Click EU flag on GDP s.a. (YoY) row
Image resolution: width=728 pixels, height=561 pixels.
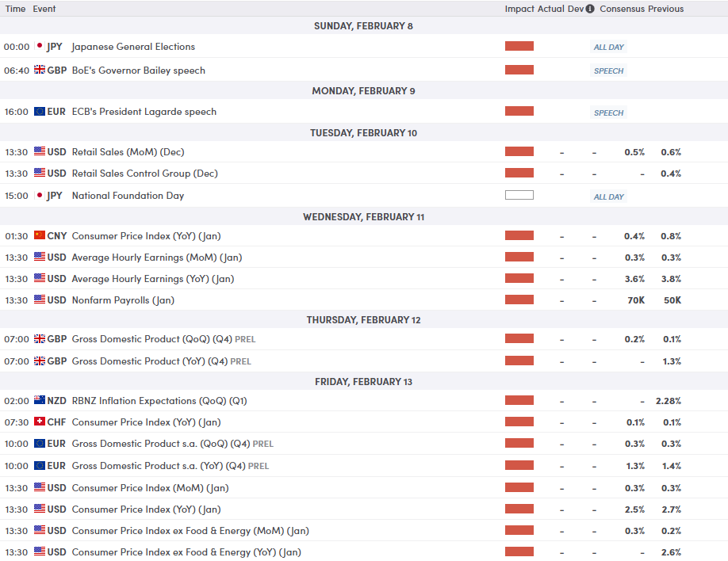click(x=40, y=465)
